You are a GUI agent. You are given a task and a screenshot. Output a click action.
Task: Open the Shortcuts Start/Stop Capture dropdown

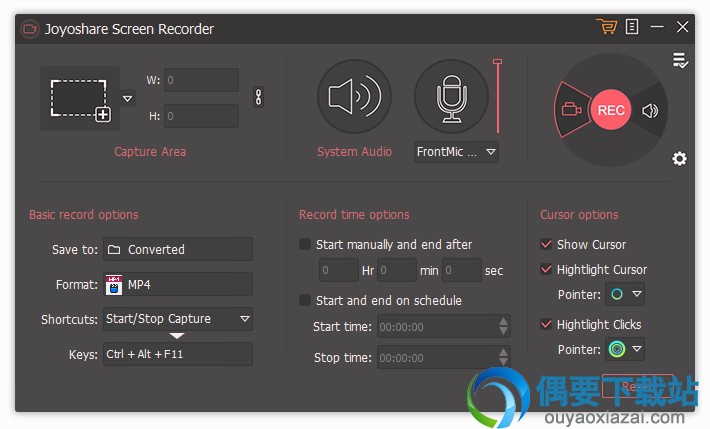178,319
